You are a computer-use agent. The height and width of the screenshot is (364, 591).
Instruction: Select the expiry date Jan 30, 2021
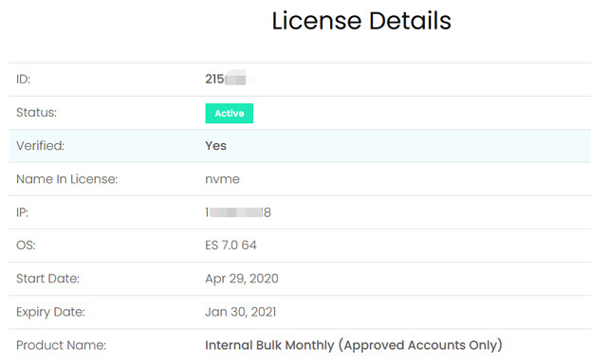[x=240, y=312]
